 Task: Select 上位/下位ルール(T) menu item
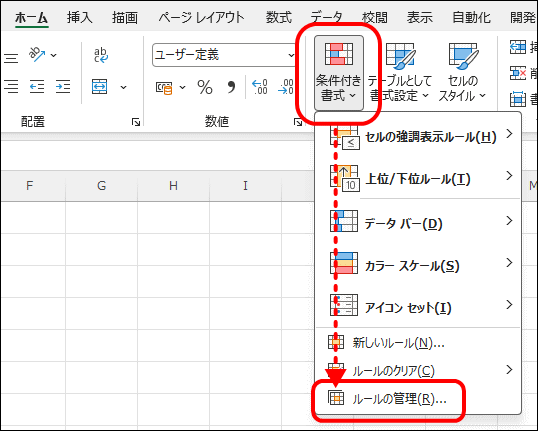click(418, 178)
